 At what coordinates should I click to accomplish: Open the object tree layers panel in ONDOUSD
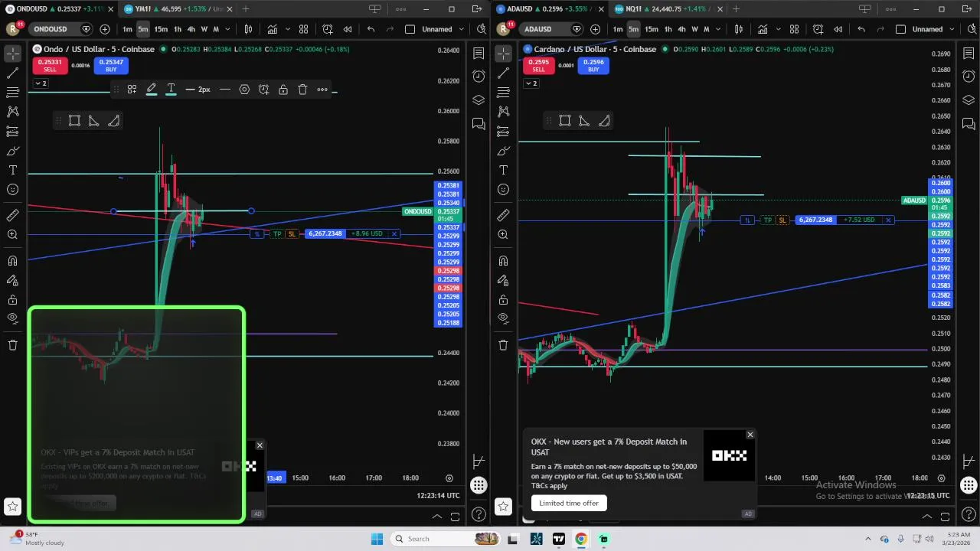click(x=479, y=100)
